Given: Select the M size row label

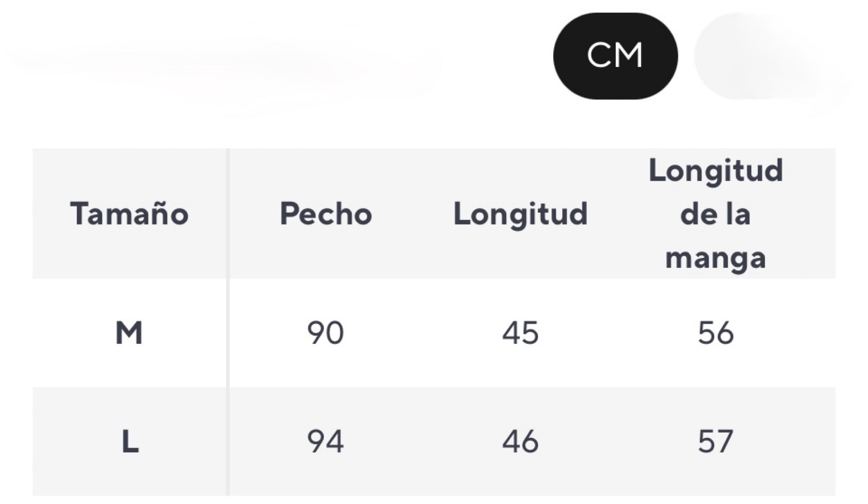Looking at the screenshot, I should (x=129, y=333).
